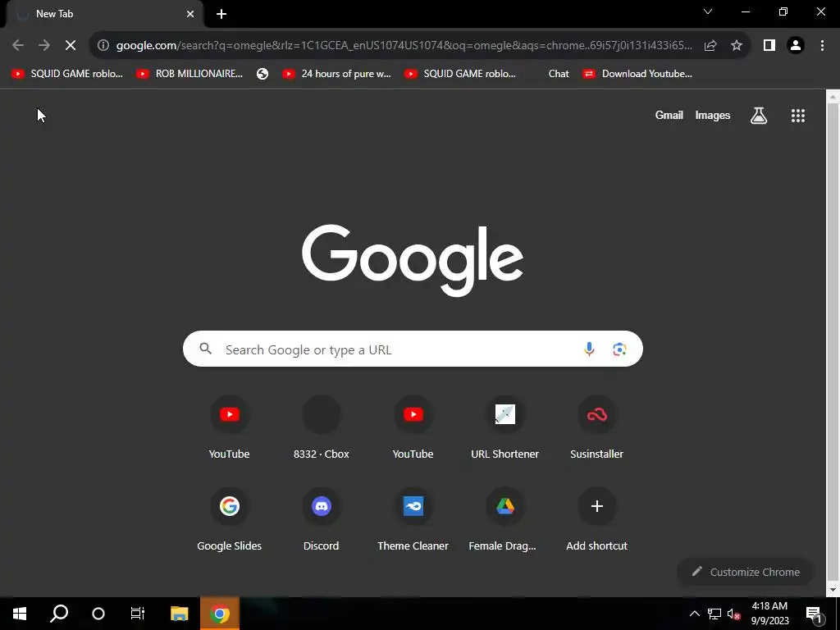
Task: Close the New Tab tab
Action: pos(190,14)
